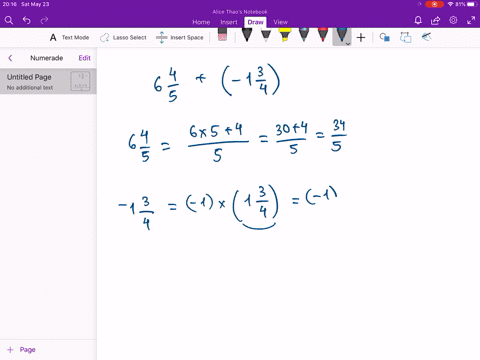Select Untitled Page in list

[48, 81]
